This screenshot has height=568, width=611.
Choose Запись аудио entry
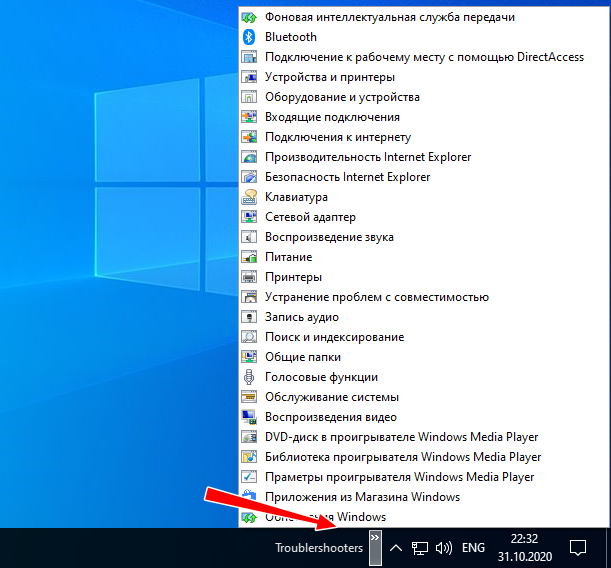pyautogui.click(x=302, y=317)
